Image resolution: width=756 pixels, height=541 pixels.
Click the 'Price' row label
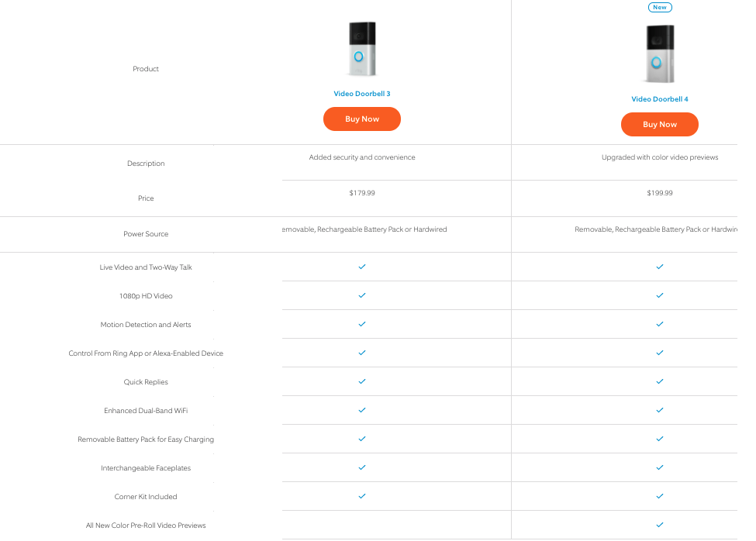click(146, 198)
